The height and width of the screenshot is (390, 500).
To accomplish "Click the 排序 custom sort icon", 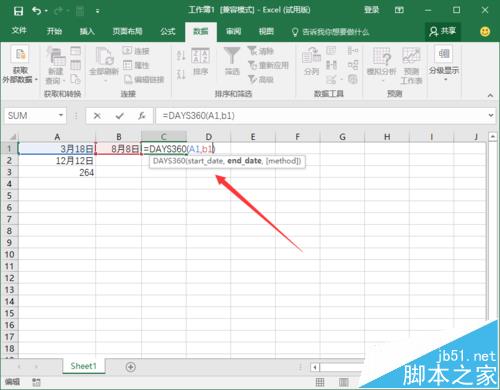I will pos(200,62).
